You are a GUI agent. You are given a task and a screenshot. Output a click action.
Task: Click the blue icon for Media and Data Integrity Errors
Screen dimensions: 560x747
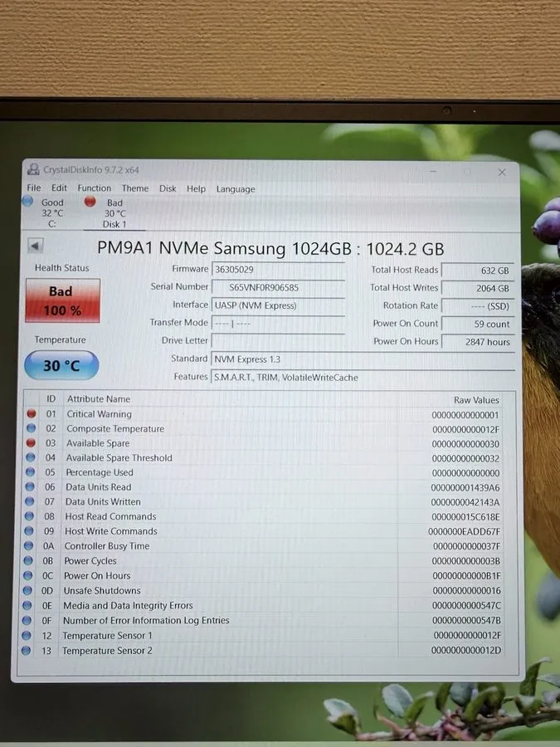click(x=27, y=605)
